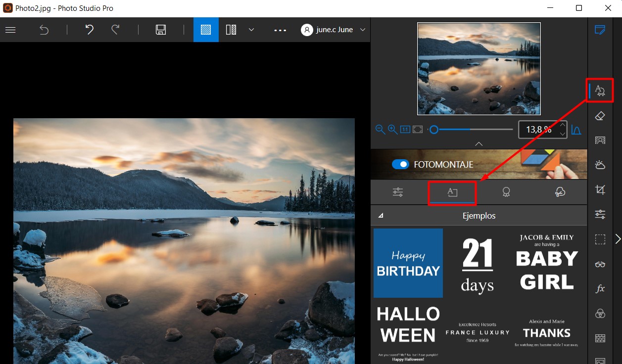Expand the side panel chevron arrow
The height and width of the screenshot is (364, 622).
pos(618,239)
